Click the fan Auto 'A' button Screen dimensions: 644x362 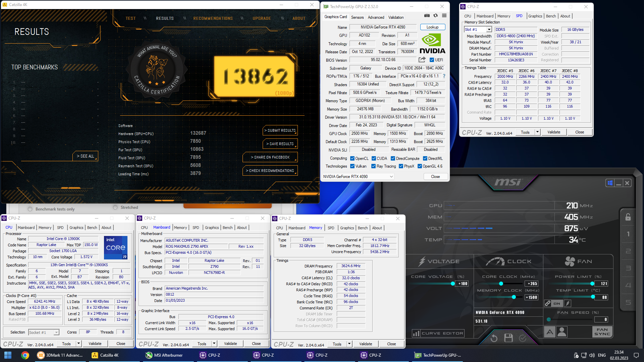[x=549, y=332]
